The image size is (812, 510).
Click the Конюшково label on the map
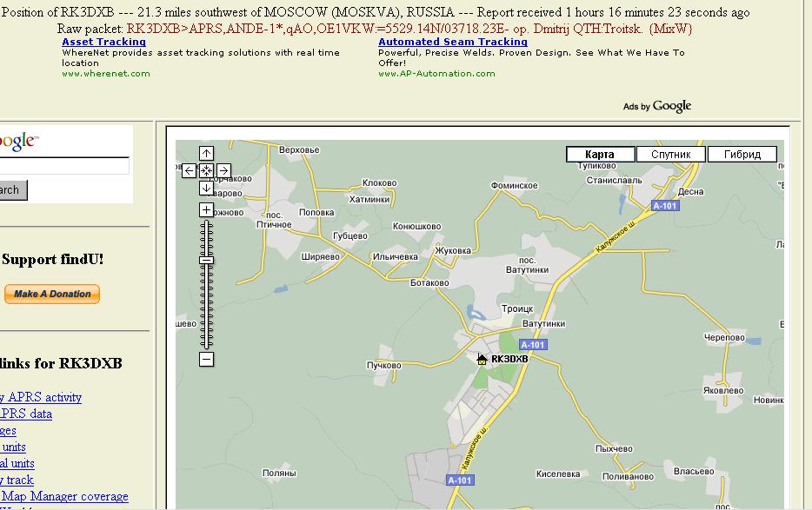click(x=417, y=226)
